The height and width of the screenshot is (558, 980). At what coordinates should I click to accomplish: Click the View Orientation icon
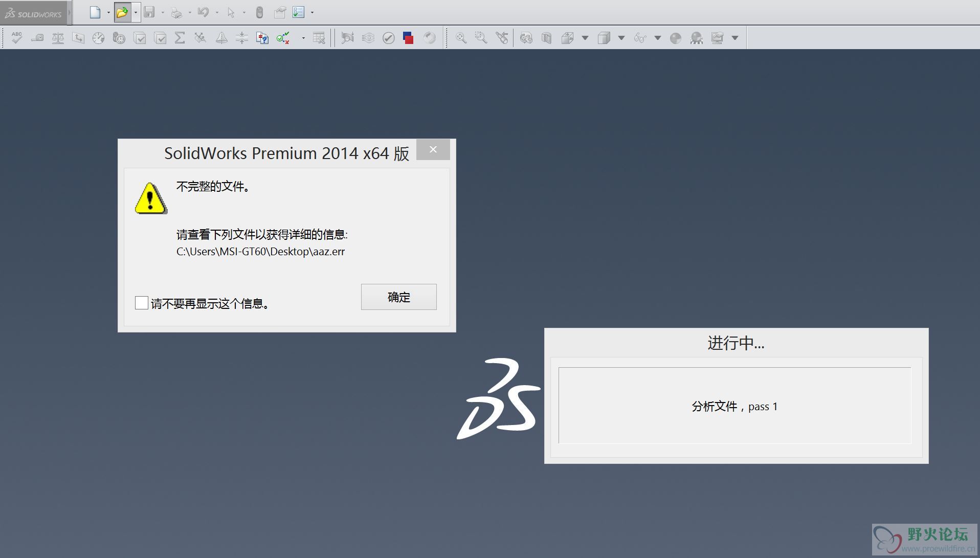click(x=567, y=38)
